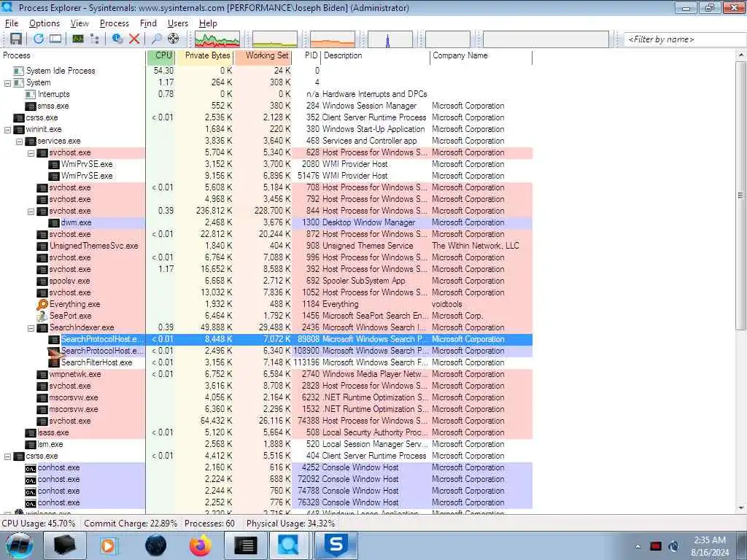Open the Process menu
Viewport: 747px width, 560px height.
(x=115, y=23)
